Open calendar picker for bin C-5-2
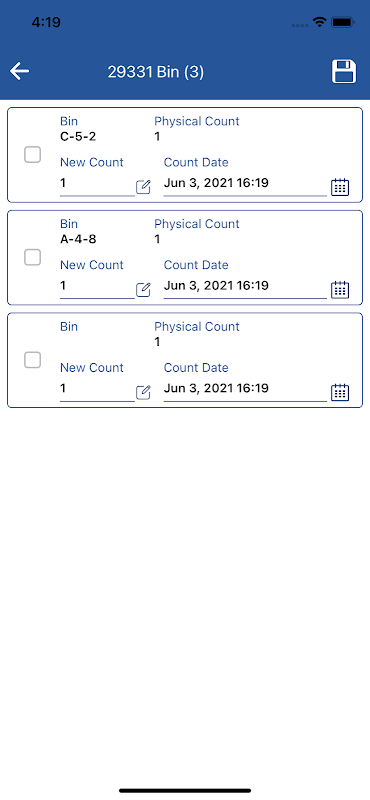 tap(340, 187)
